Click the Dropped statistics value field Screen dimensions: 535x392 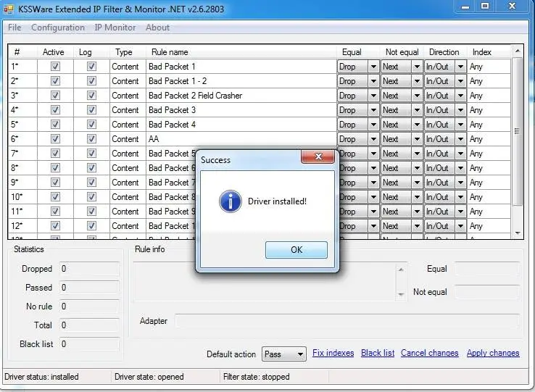tap(89, 269)
